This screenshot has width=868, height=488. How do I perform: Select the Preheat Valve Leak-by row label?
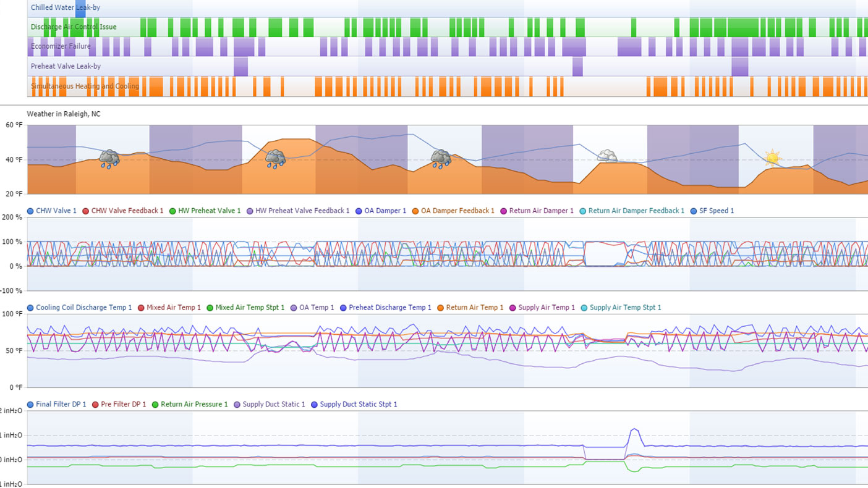coord(66,66)
